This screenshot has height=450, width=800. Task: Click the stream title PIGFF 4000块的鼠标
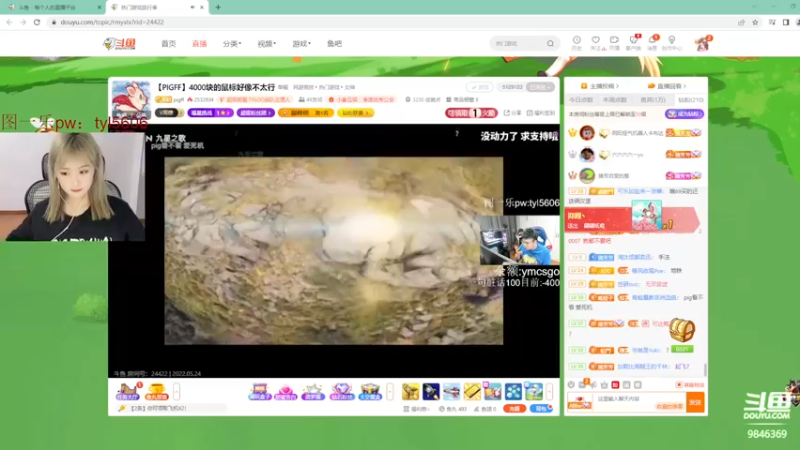(x=215, y=87)
